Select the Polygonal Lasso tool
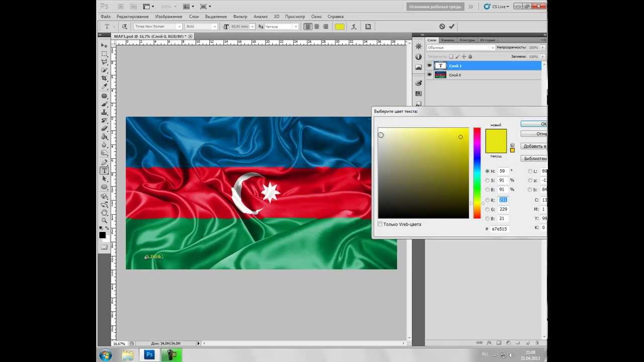644x362 pixels. [x=104, y=62]
